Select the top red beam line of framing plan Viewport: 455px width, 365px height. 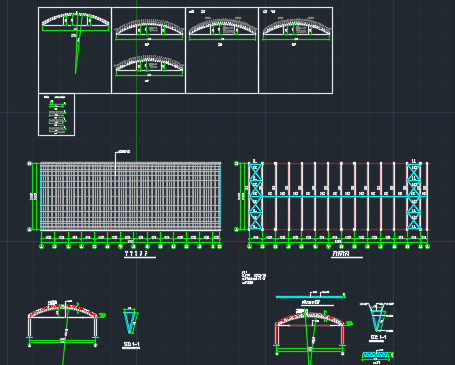(x=340, y=163)
